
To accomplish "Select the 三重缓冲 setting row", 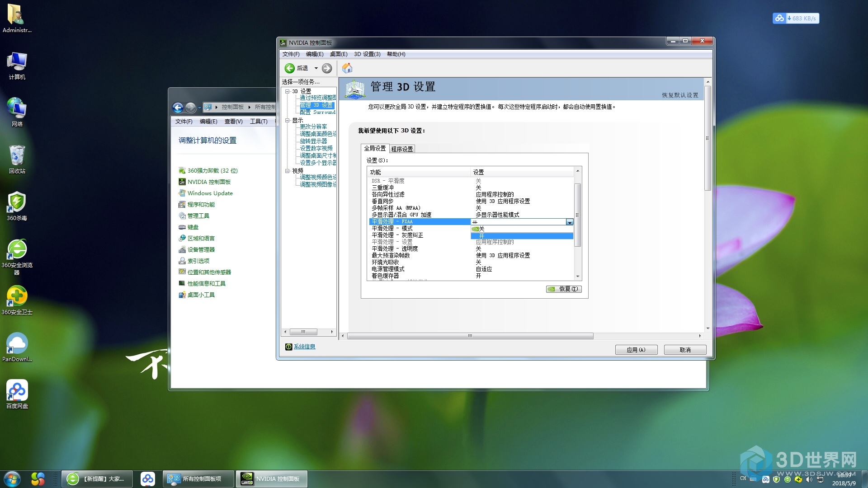I will [472, 188].
